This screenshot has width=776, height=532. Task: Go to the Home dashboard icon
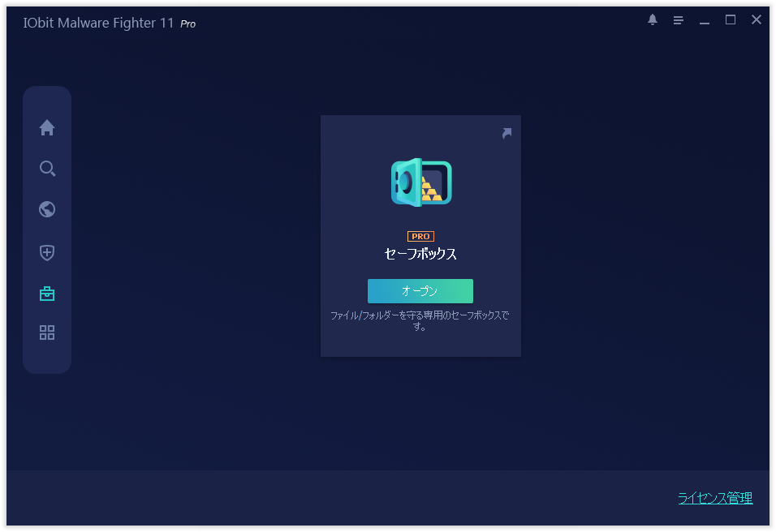point(47,127)
